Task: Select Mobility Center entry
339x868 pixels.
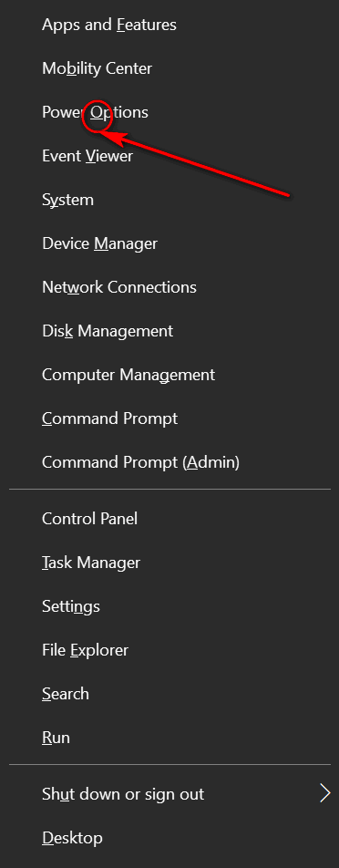Action: coord(169,68)
